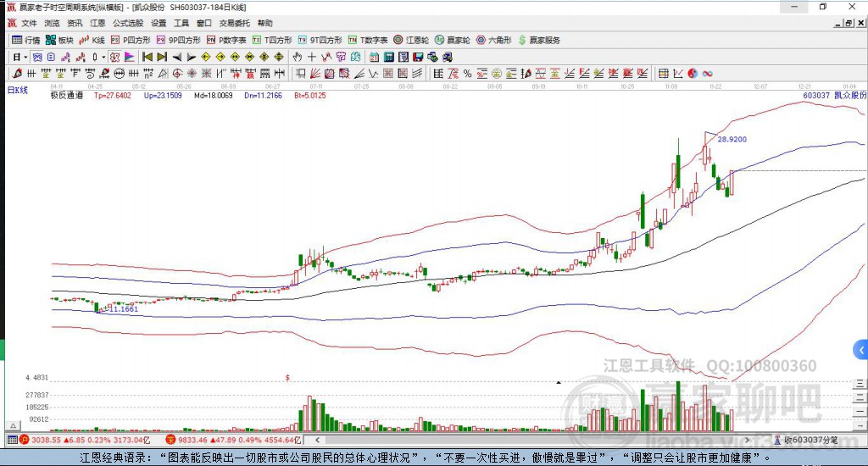Screen dimensions: 868x466
Task: Open the 六角形 hexagon tool
Action: coord(494,40)
